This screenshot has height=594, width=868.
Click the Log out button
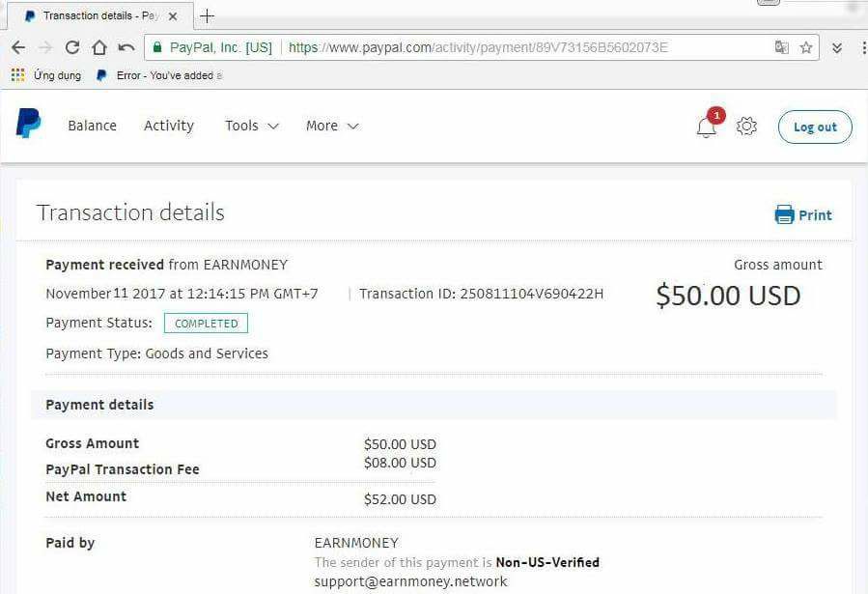(x=815, y=127)
